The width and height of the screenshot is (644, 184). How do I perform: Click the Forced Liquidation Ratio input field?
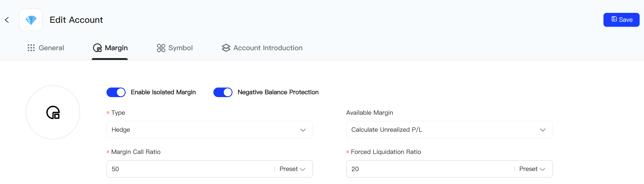pyautogui.click(x=430, y=169)
